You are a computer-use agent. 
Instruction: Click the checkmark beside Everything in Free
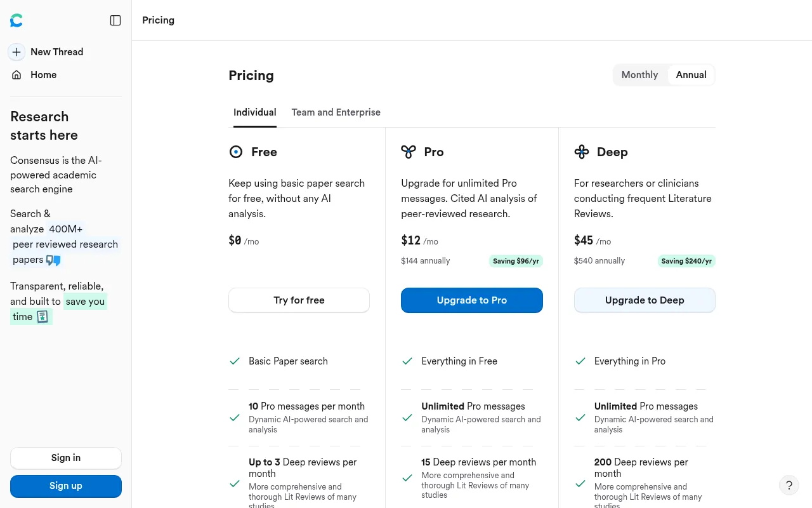407,361
